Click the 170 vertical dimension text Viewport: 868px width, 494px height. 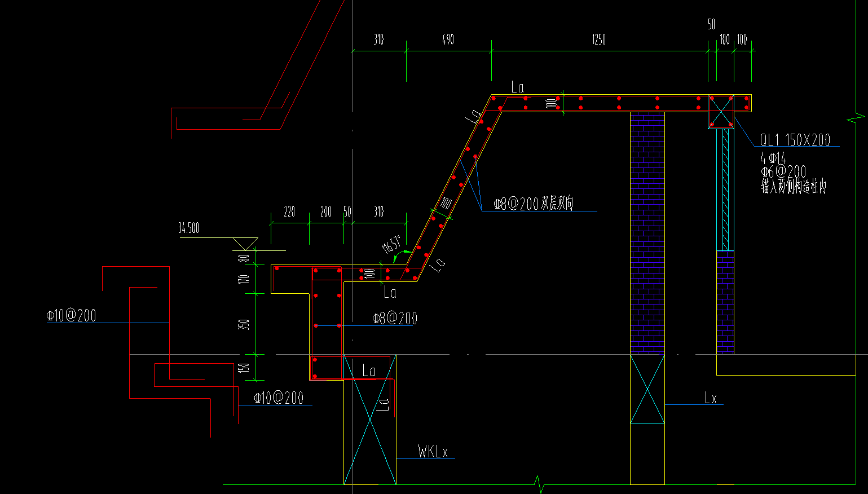(244, 279)
